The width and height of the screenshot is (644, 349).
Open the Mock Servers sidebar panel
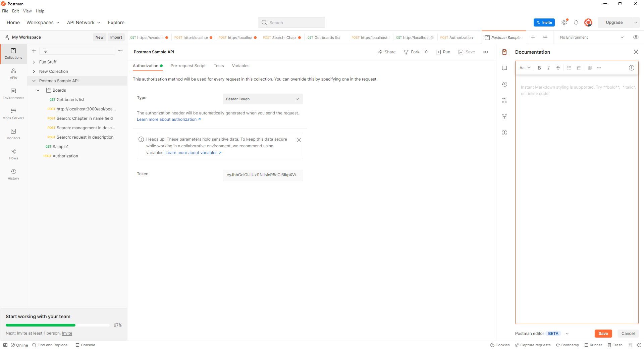pos(13,114)
